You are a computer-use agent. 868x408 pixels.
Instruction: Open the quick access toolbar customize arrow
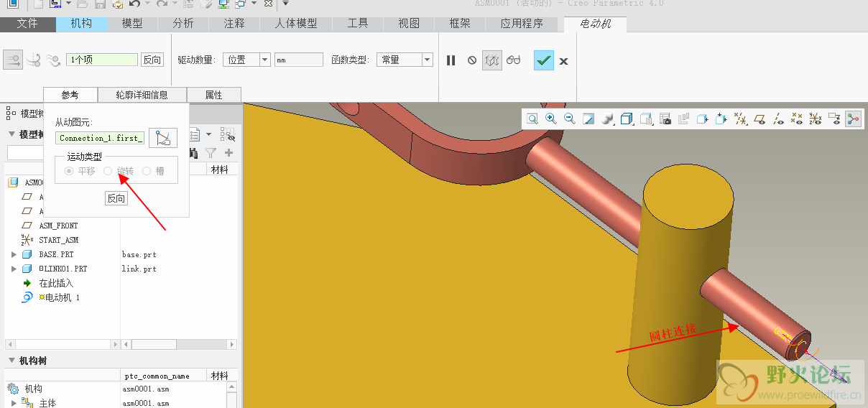pyautogui.click(x=285, y=4)
